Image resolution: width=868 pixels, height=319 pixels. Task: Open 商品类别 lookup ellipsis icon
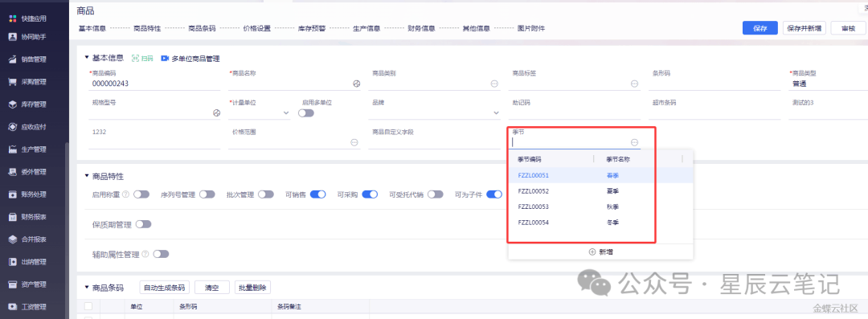[x=494, y=84]
